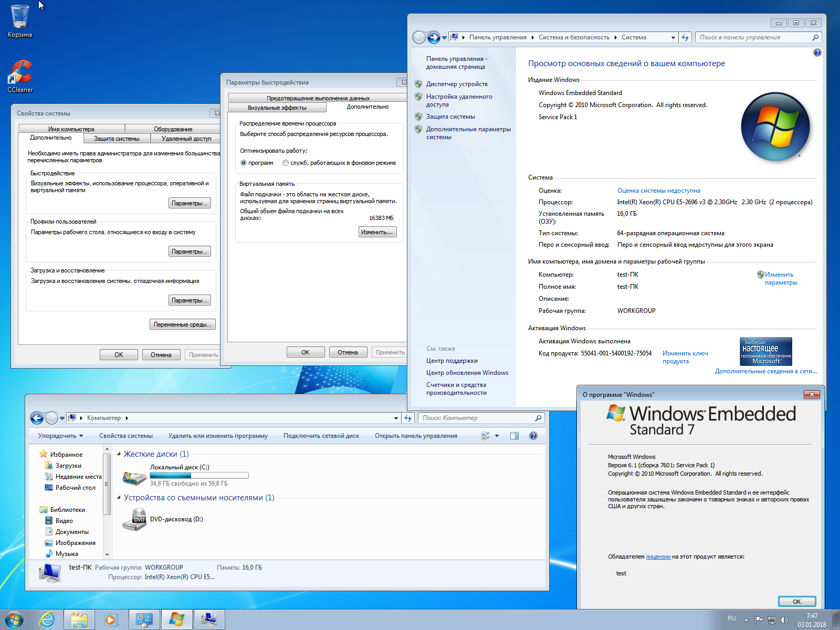Click the help icon in the System window
This screenshot has width=840, height=630.
[x=817, y=52]
